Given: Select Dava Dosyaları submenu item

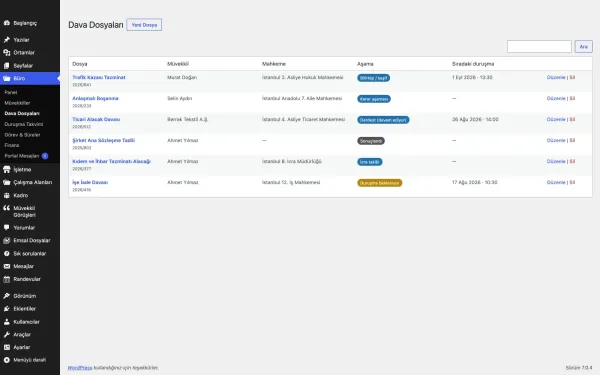Looking at the screenshot, I should click(22, 113).
